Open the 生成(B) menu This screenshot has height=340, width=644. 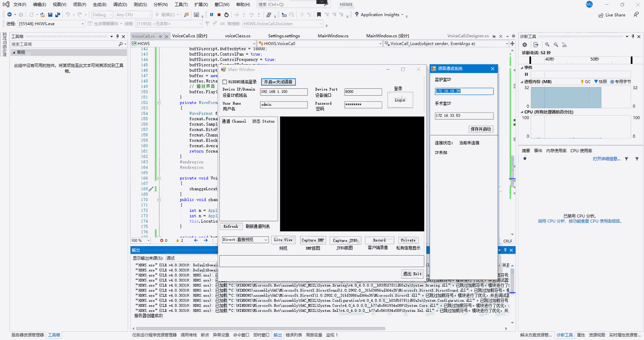click(100, 5)
